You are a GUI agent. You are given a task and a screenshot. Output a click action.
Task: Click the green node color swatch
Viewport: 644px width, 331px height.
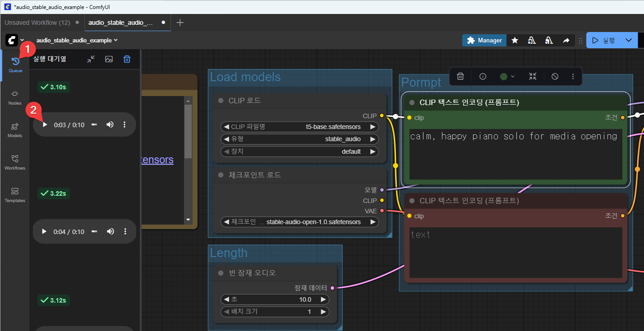point(504,76)
